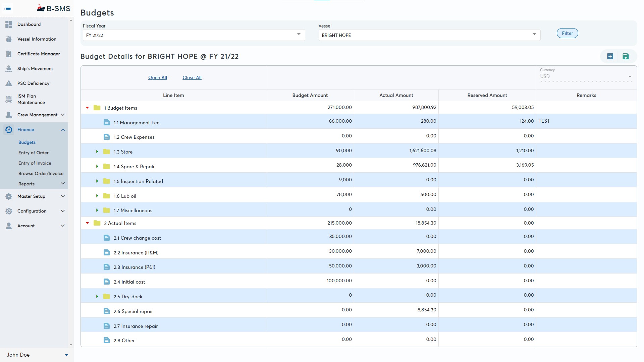Click the add budget item icon
Image resolution: width=644 pixels, height=362 pixels.
point(610,56)
